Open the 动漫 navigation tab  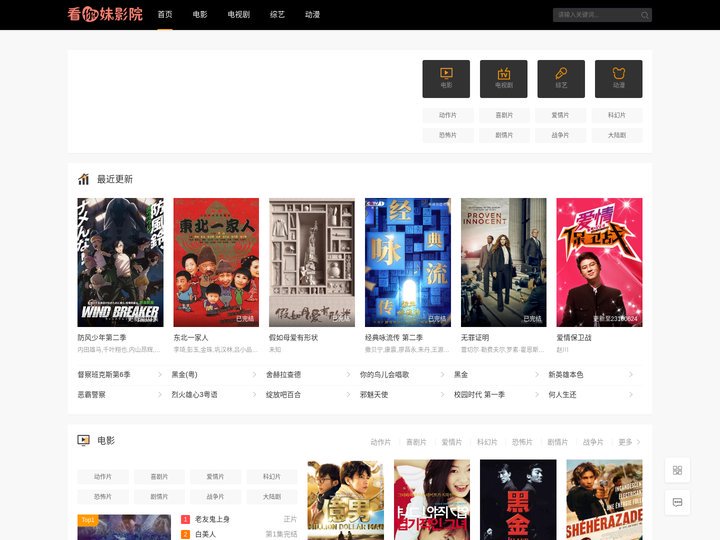[312, 15]
